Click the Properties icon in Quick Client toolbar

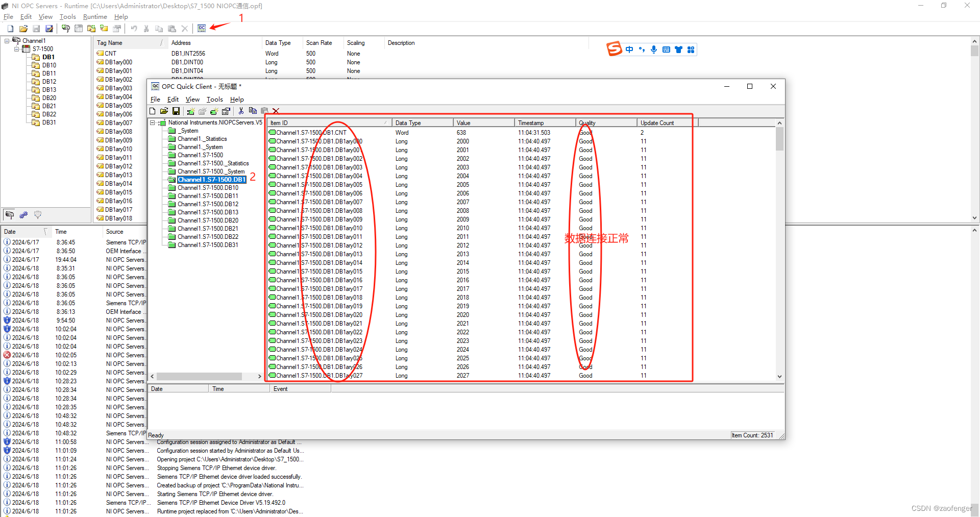(225, 111)
